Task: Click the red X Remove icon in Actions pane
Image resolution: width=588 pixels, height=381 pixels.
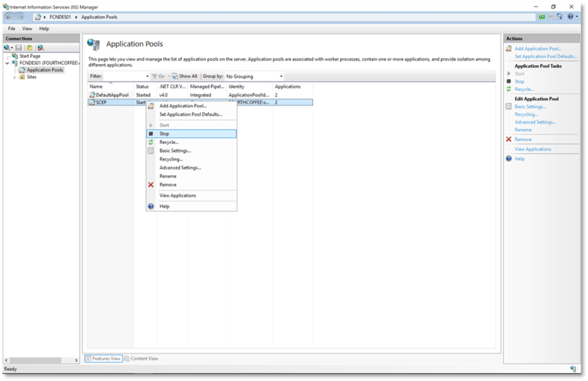Action: pos(508,139)
